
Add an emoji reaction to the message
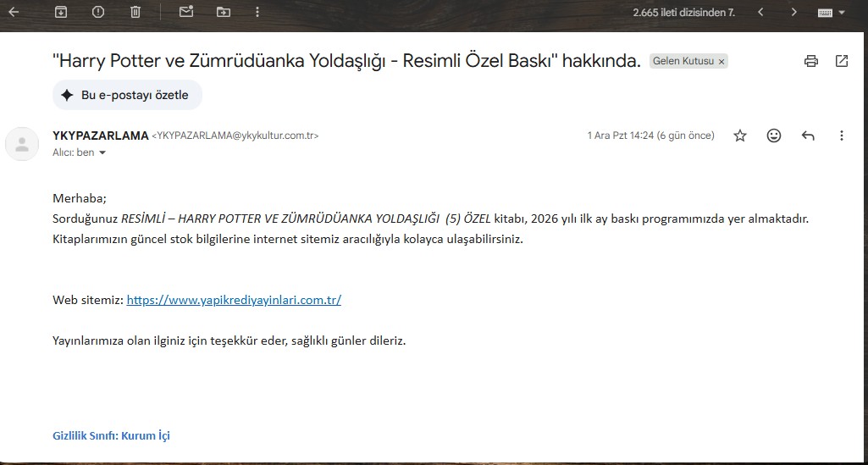774,136
